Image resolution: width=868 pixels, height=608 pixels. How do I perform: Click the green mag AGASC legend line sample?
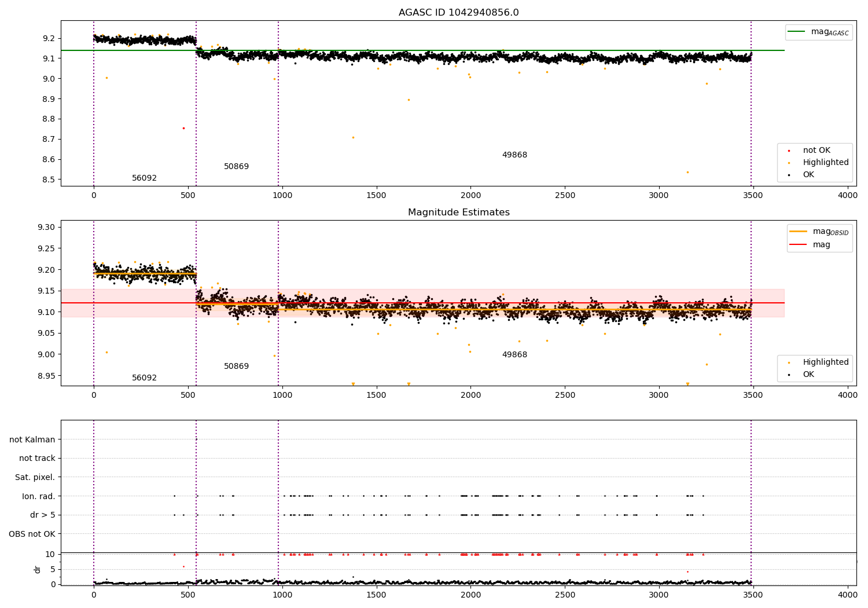(x=797, y=32)
